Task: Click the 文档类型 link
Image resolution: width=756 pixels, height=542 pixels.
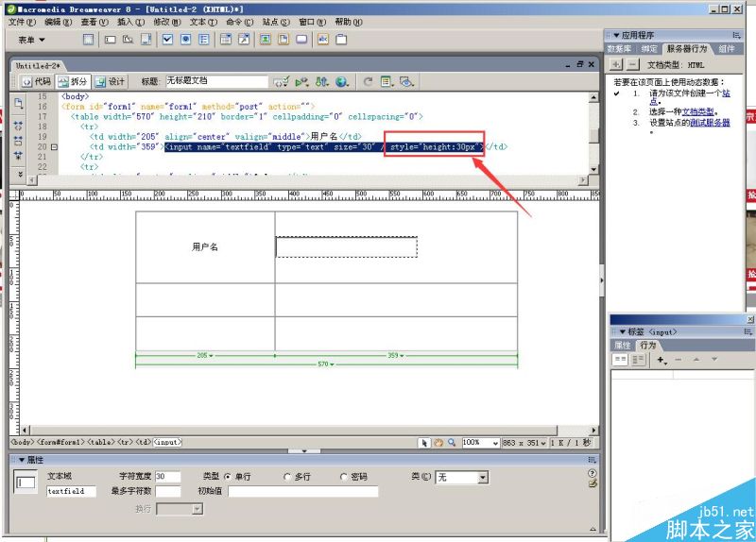Action: [696, 111]
